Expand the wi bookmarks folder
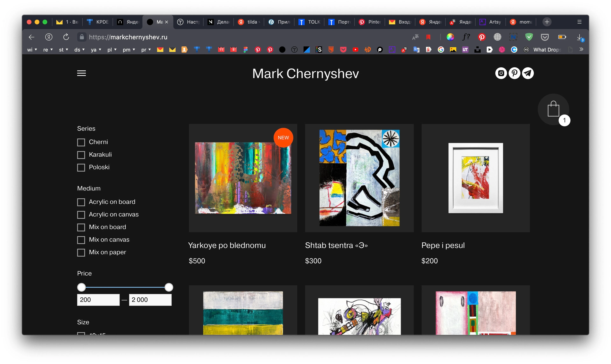The height and width of the screenshot is (364, 611). click(32, 49)
